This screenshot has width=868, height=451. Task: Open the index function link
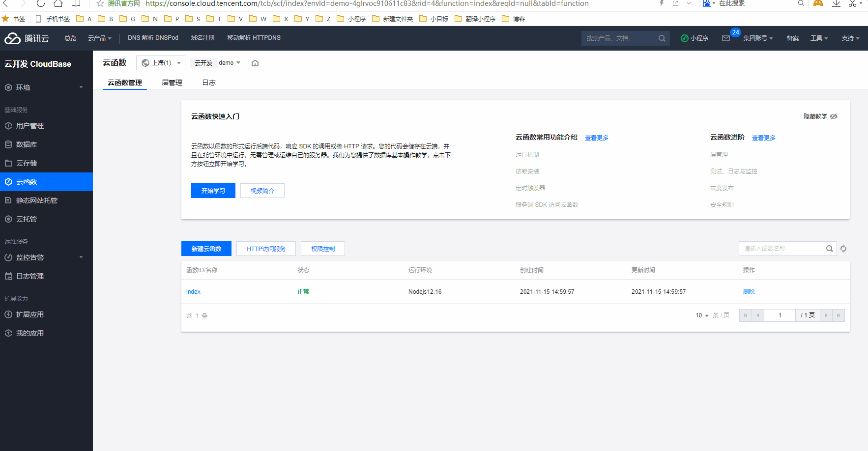(193, 292)
